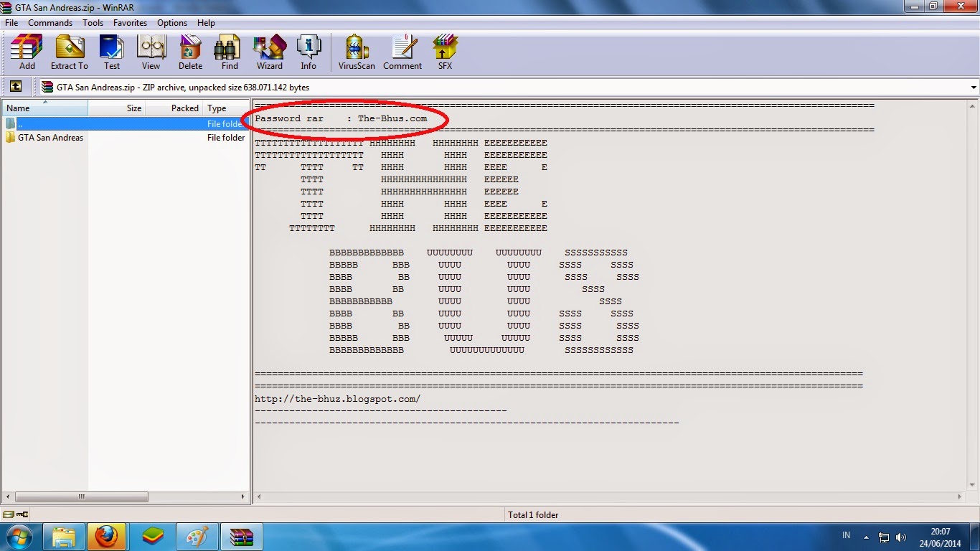The height and width of the screenshot is (551, 980).
Task: Open the Help menu
Action: [206, 23]
